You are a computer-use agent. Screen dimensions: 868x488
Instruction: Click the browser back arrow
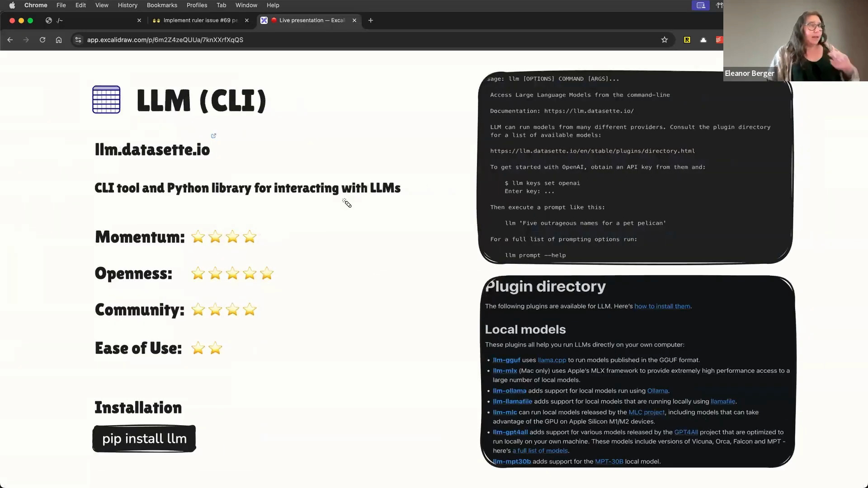(10, 40)
